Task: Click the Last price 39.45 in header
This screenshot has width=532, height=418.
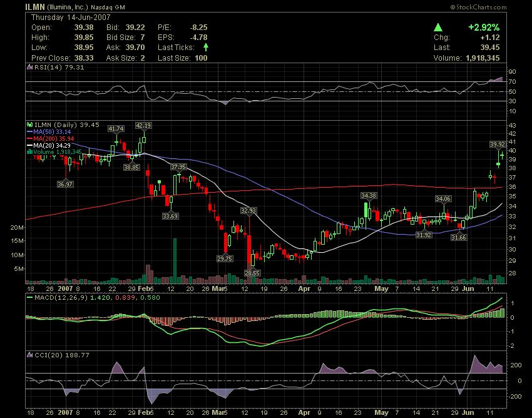Action: tap(490, 47)
